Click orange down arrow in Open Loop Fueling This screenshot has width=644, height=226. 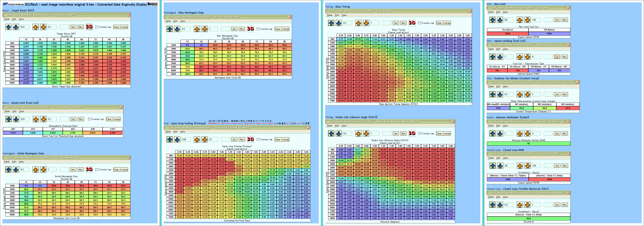[x=205, y=140]
